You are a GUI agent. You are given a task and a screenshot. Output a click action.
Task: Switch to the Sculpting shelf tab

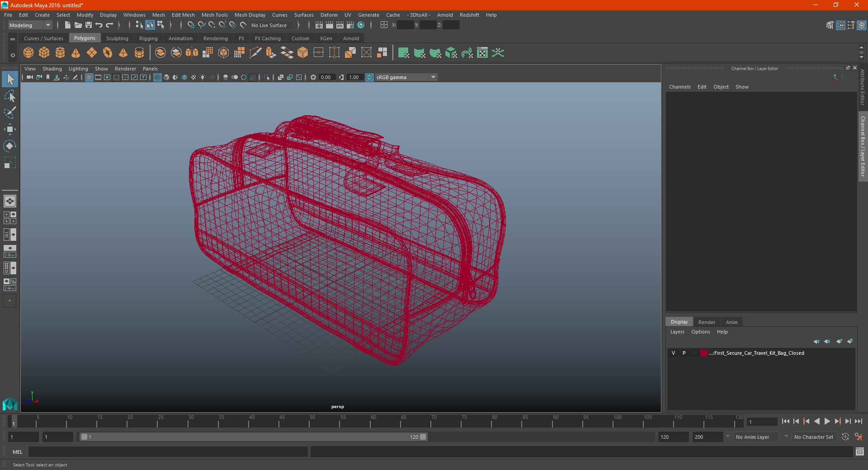[117, 38]
